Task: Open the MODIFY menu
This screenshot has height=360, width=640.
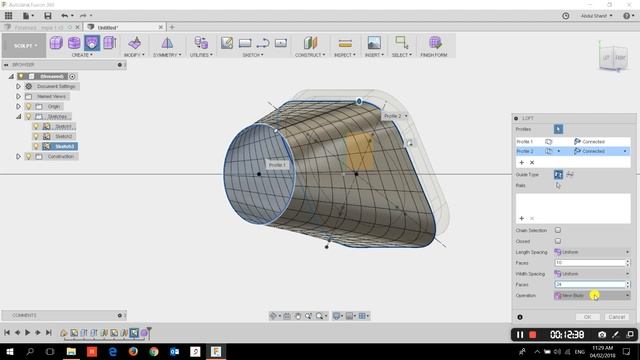Action: point(134,55)
